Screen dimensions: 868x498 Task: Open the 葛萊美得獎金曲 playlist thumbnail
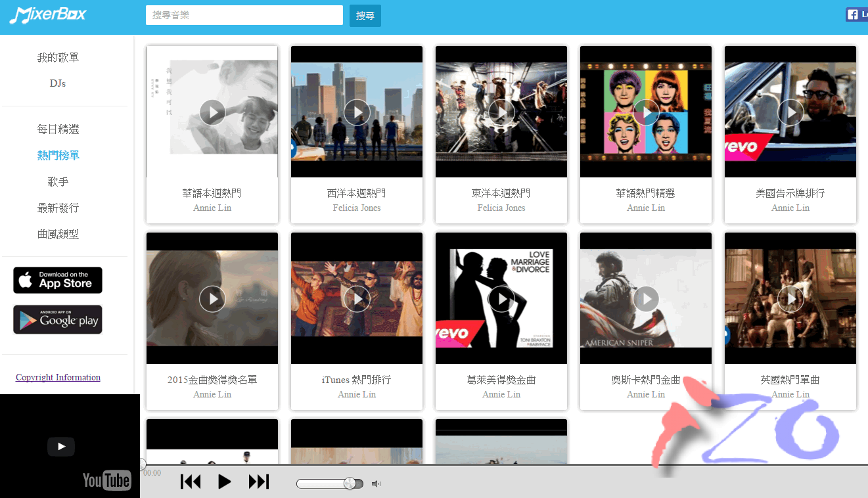click(x=501, y=299)
